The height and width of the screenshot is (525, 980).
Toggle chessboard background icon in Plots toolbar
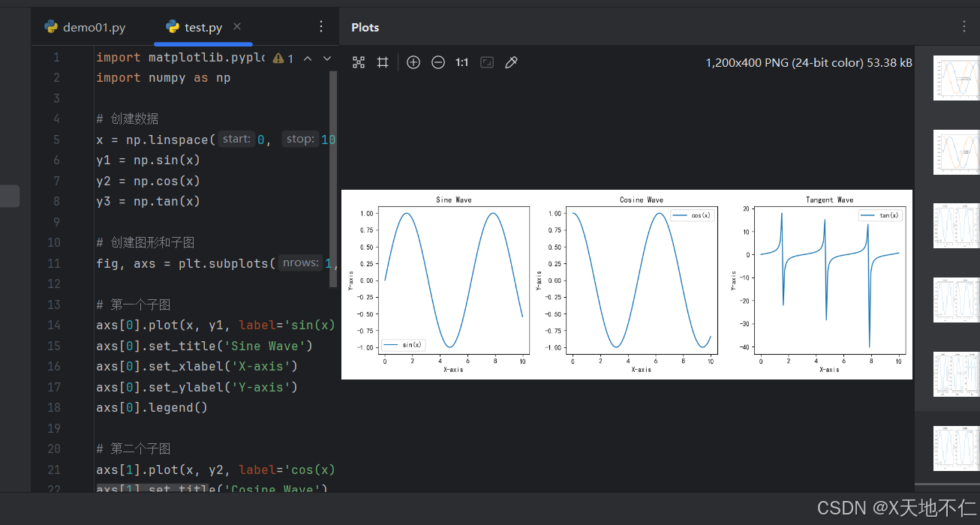pos(487,62)
